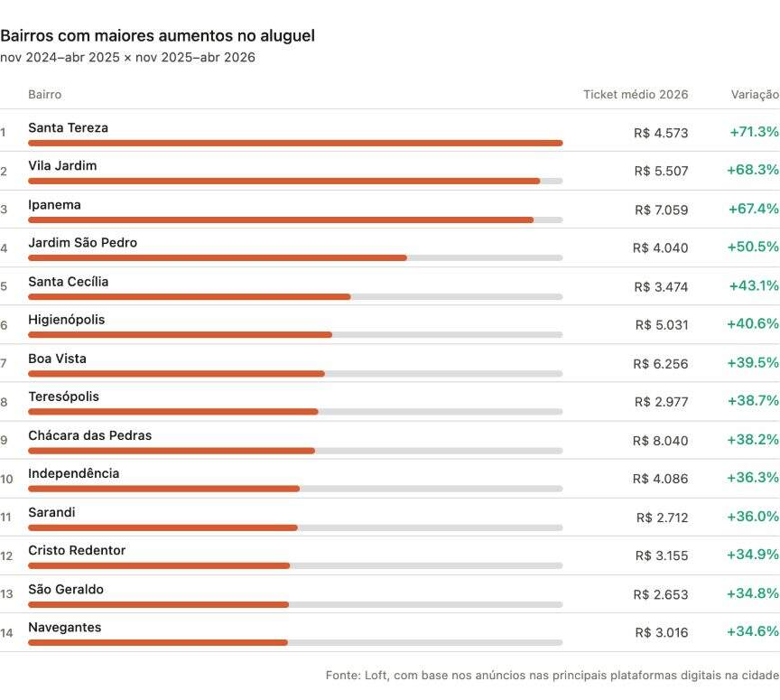780x700 pixels.
Task: Click the Cristo Redentor progress bar
Action: point(295,565)
